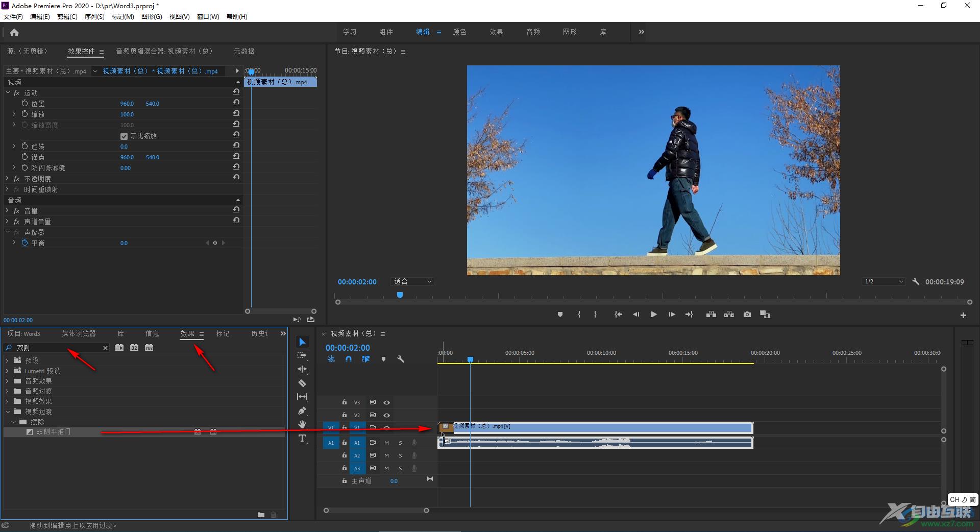The image size is (980, 532).
Task: Collapse 运动 effect group
Action: (x=8, y=93)
